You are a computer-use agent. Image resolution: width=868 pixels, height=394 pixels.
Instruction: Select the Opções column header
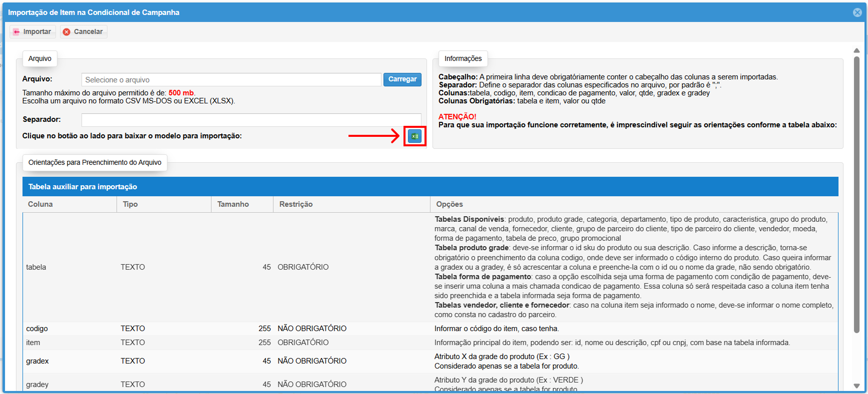click(449, 204)
